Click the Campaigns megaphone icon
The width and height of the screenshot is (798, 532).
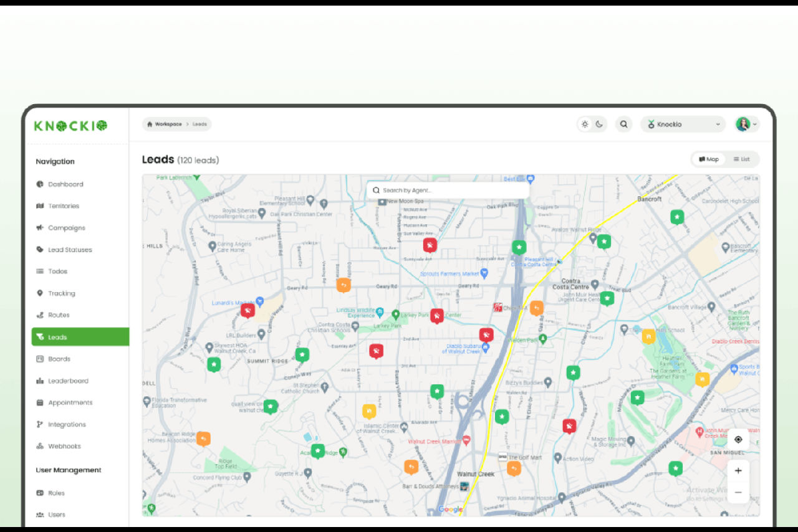click(x=40, y=228)
